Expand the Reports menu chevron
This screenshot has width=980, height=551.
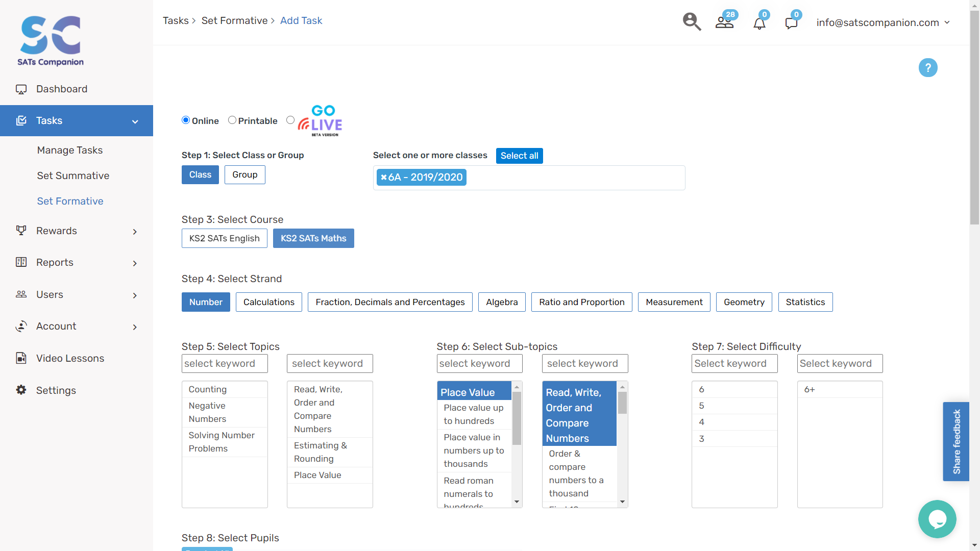(135, 263)
